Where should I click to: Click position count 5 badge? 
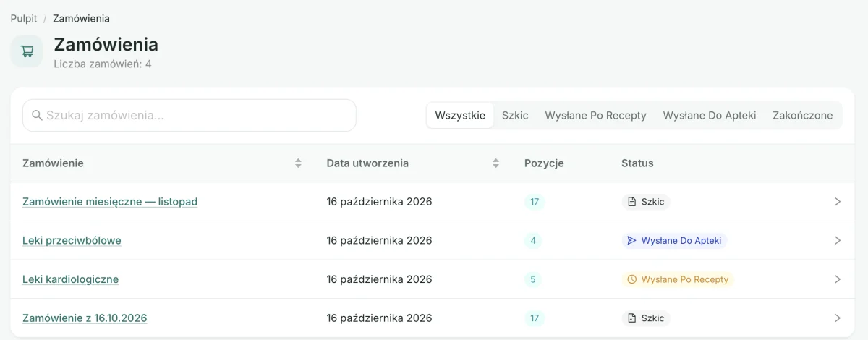(x=533, y=279)
